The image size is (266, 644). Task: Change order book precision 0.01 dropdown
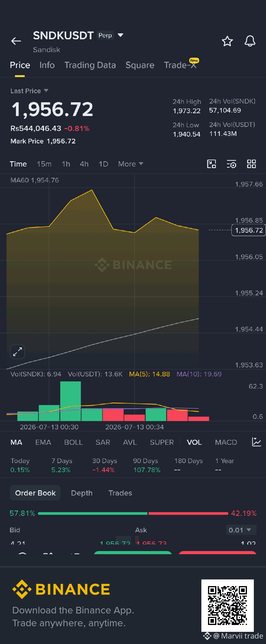pyautogui.click(x=241, y=530)
